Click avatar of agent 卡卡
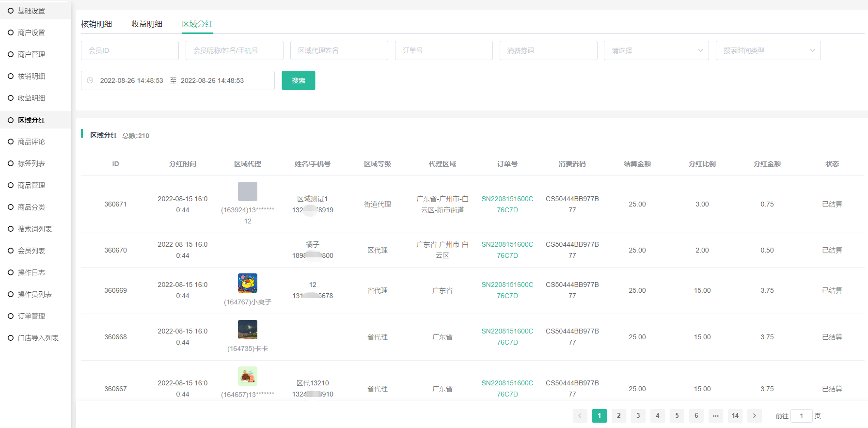 tap(247, 330)
